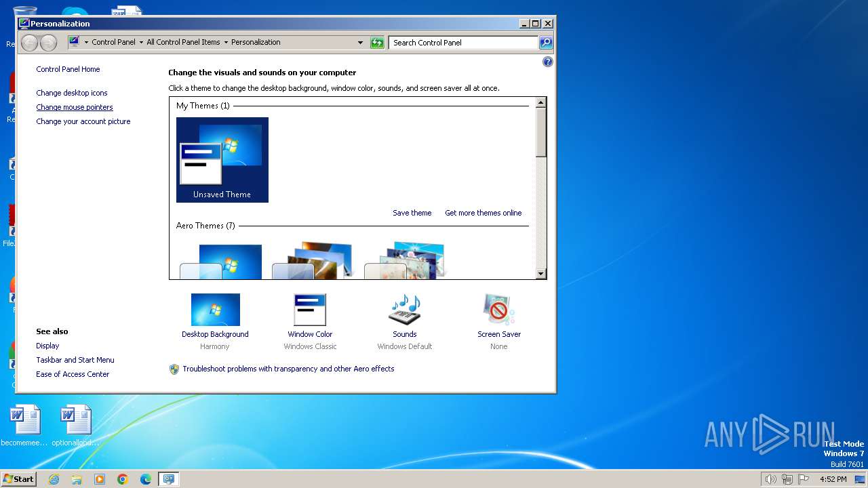
Task: Open Display link under See also
Action: [47, 346]
